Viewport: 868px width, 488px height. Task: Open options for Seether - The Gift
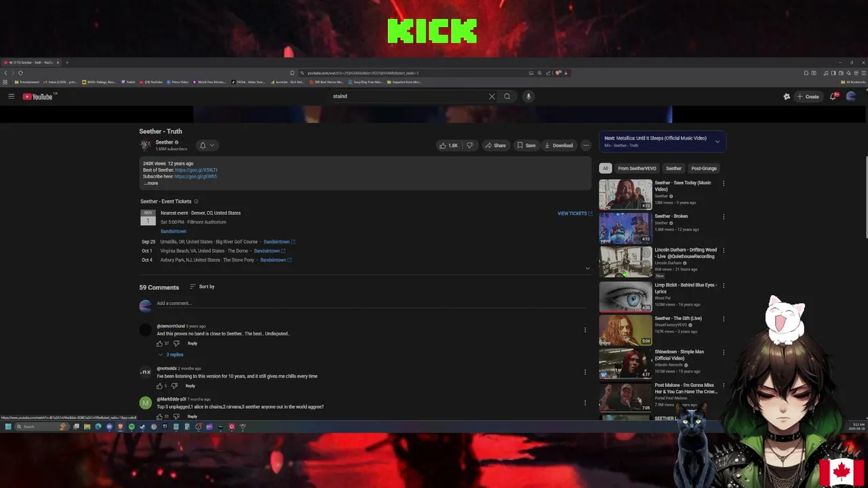[724, 319]
